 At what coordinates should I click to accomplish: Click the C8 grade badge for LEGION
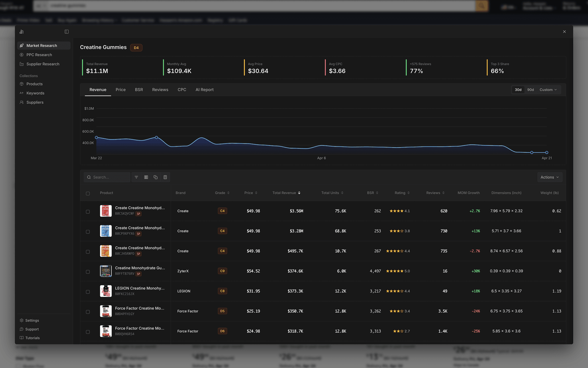222,291
